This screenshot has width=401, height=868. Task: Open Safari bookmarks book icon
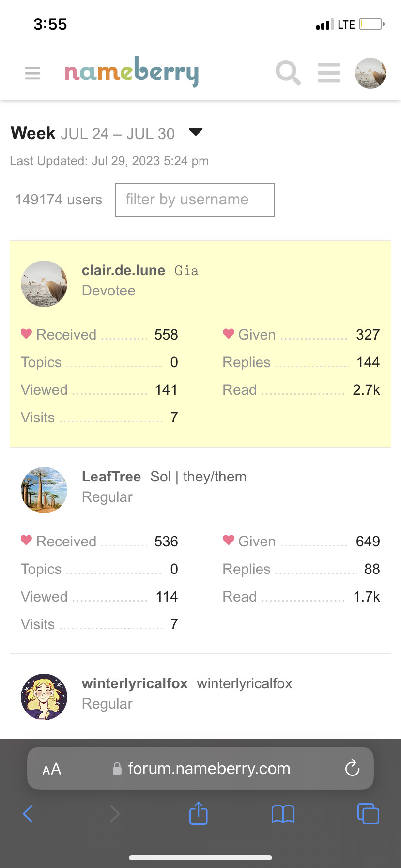283,814
